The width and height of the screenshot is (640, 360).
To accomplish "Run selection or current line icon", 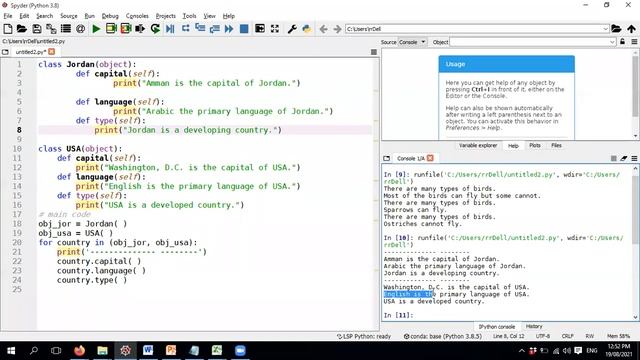I will click(x=140, y=29).
